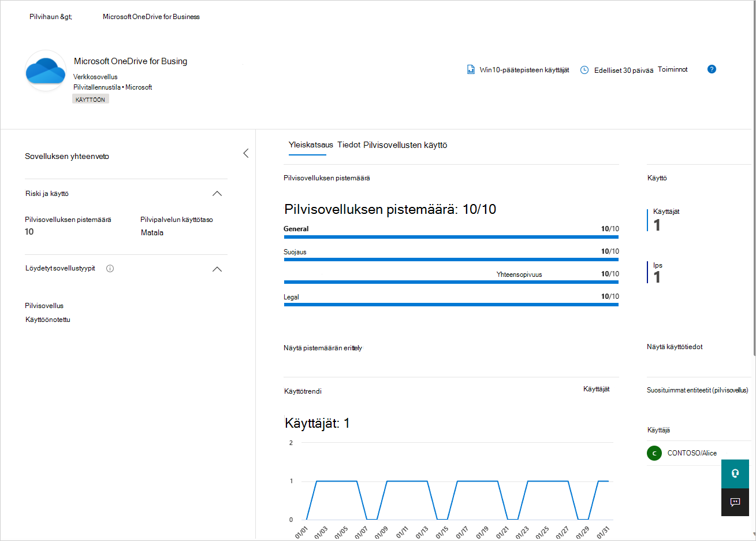Click the Käyttäjät count of 1
The height and width of the screenshot is (541, 756).
tap(657, 225)
